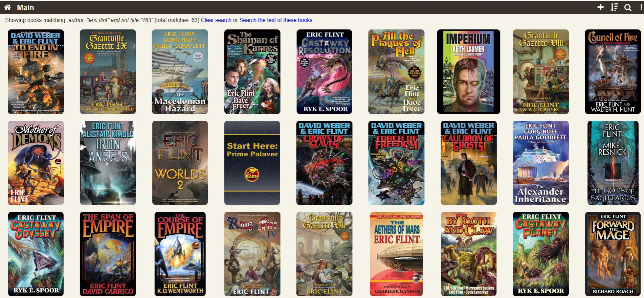The image size is (644, 298).
Task: Open All the Plagues of Hell cover
Action: coord(396,72)
